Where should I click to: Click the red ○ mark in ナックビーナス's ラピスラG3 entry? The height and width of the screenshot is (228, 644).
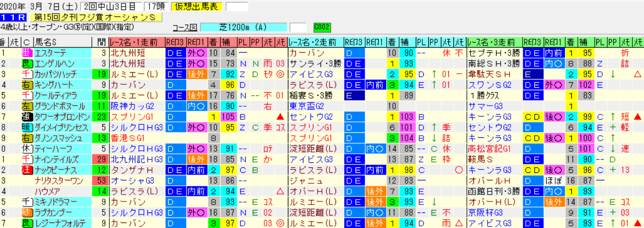[x=459, y=170]
